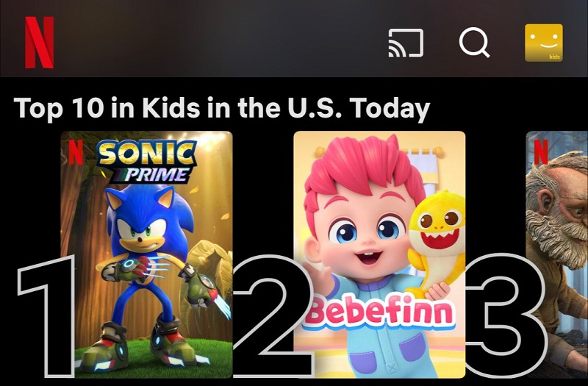Click the small kids label on avatar
The height and width of the screenshot is (386, 588).
coord(555,57)
